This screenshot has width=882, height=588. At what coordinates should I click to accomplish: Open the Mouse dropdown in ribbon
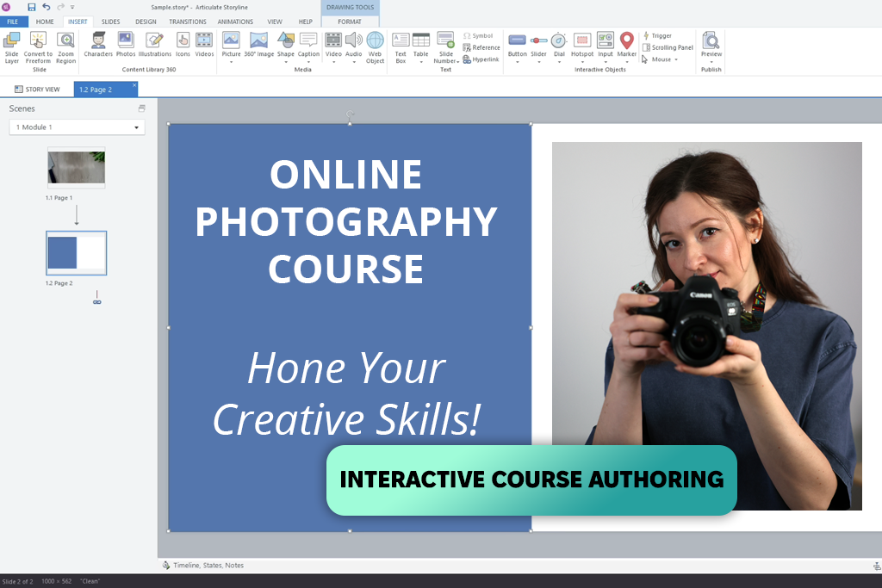coord(664,59)
